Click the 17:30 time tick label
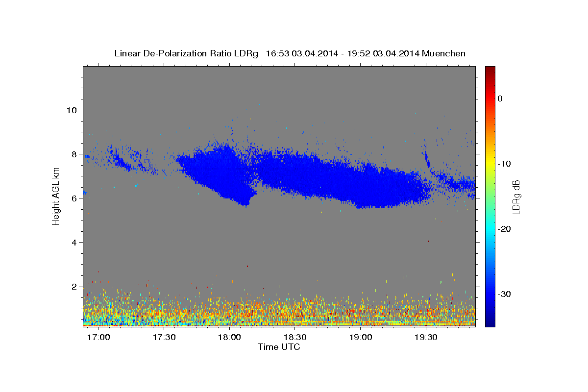Viewport: 588px width, 392px height. (x=164, y=338)
